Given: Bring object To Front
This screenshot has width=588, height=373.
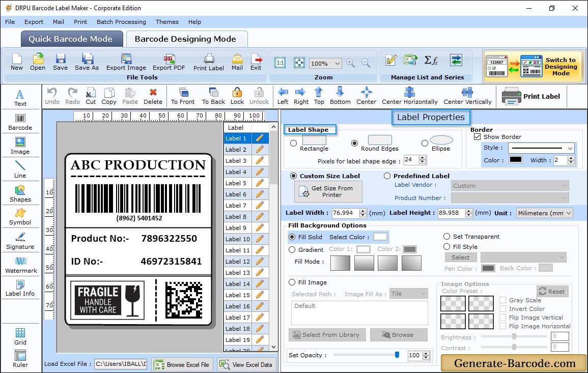Looking at the screenshot, I should tap(183, 96).
